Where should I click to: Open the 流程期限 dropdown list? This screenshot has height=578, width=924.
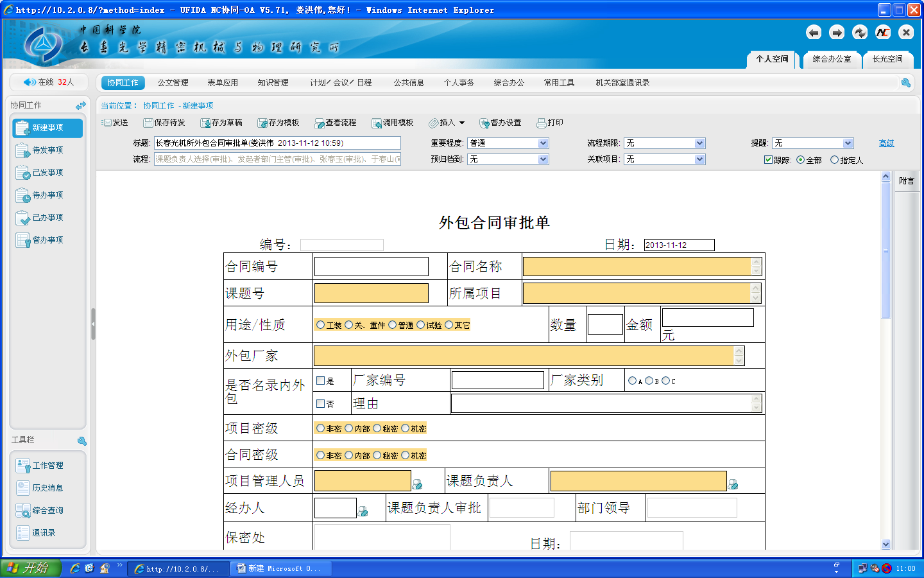[x=699, y=143]
